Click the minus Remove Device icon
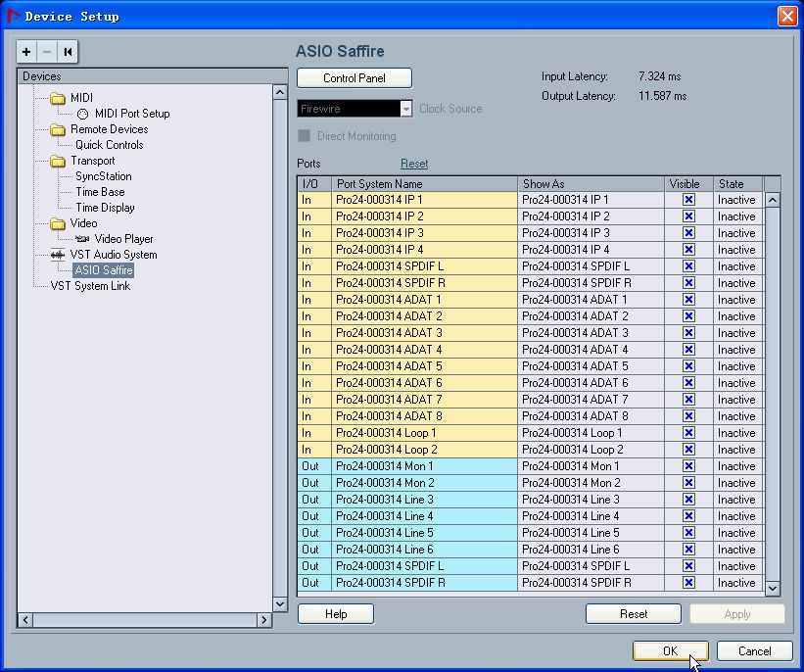The image size is (804, 672). pos(47,51)
